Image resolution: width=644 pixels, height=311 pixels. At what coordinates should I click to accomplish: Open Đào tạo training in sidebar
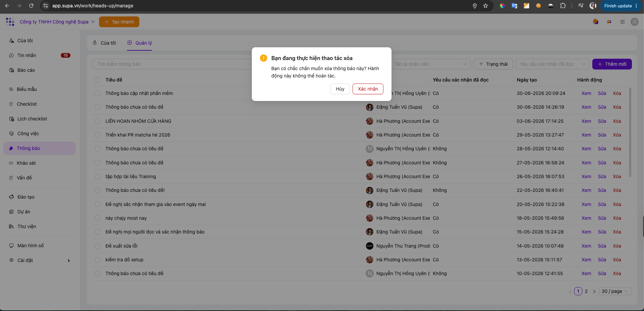coord(40,197)
